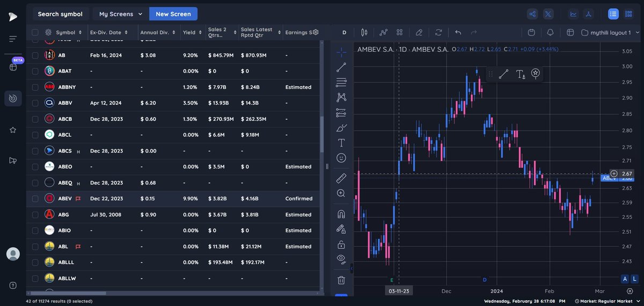Toggle auto scale A button

(625, 279)
